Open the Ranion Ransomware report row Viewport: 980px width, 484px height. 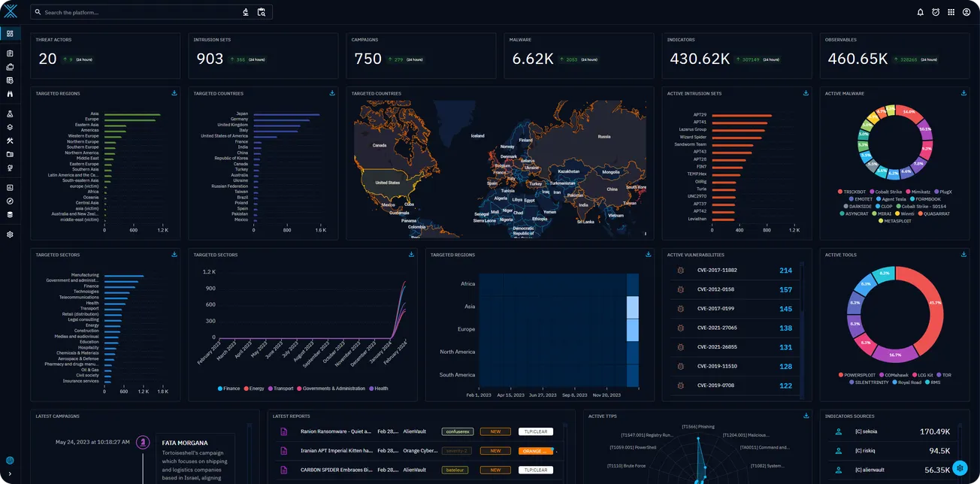pos(418,431)
